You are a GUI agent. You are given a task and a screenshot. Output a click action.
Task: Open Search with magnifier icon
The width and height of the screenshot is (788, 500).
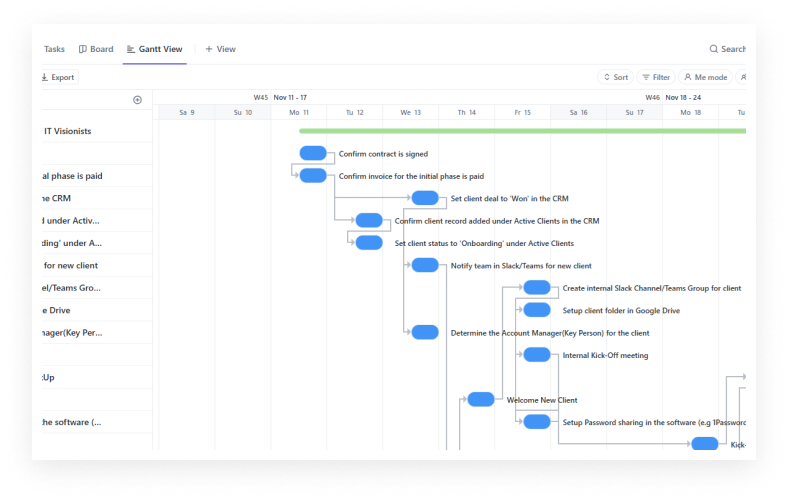point(727,49)
